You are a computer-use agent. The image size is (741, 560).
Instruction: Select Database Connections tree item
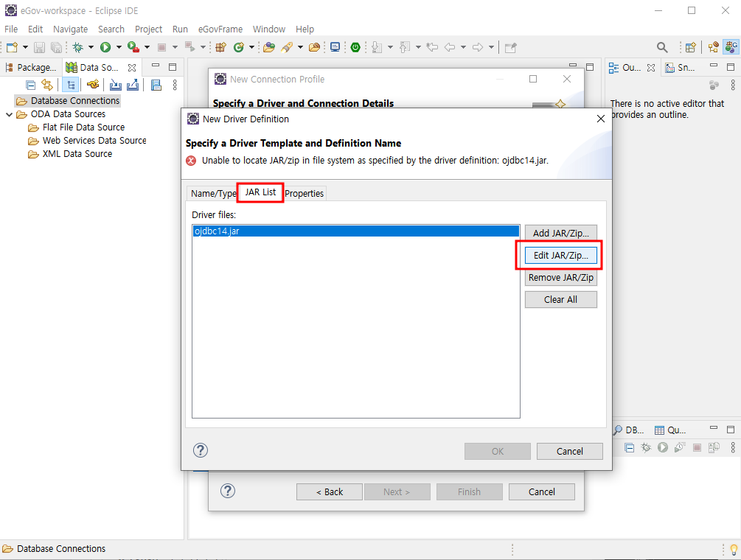point(69,101)
